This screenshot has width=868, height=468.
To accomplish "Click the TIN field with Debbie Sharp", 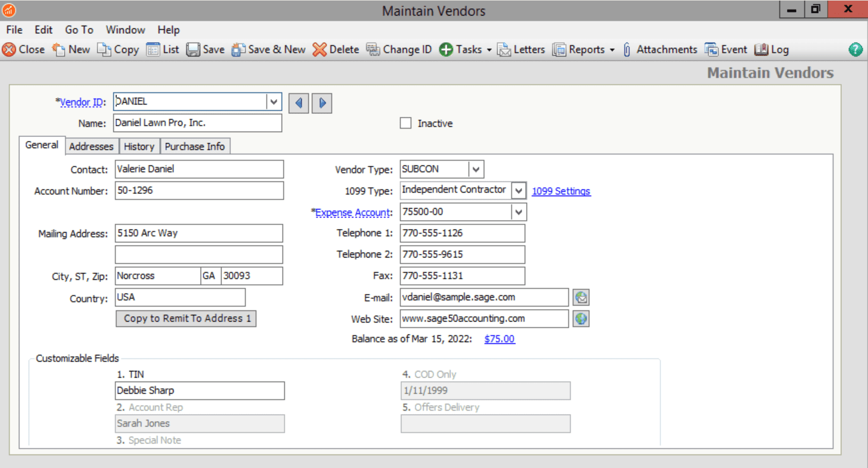I will [x=199, y=390].
